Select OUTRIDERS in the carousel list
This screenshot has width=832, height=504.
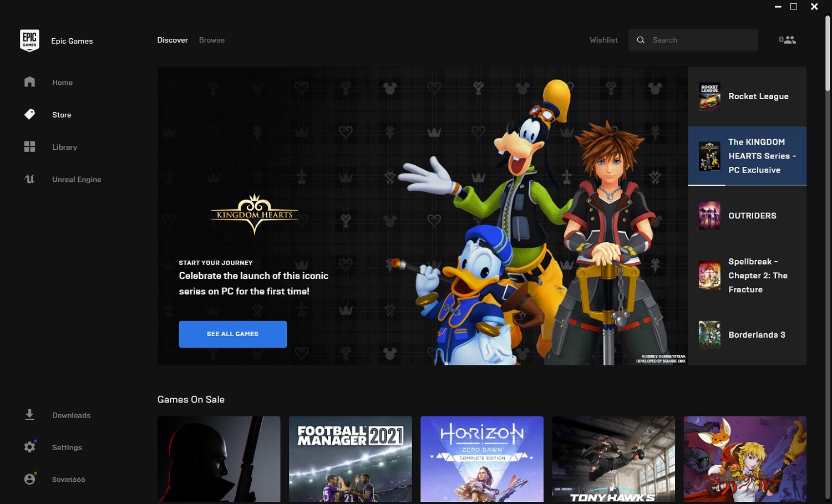tap(747, 216)
